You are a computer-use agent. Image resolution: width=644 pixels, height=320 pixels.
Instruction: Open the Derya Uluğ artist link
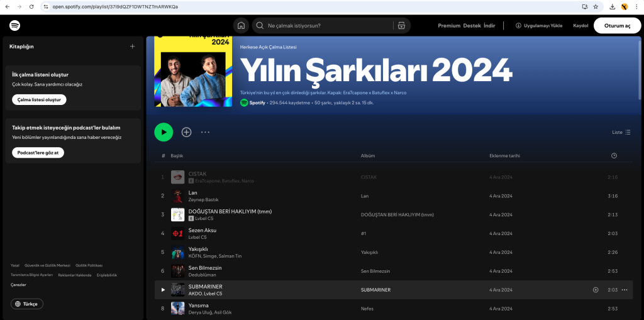click(x=201, y=312)
